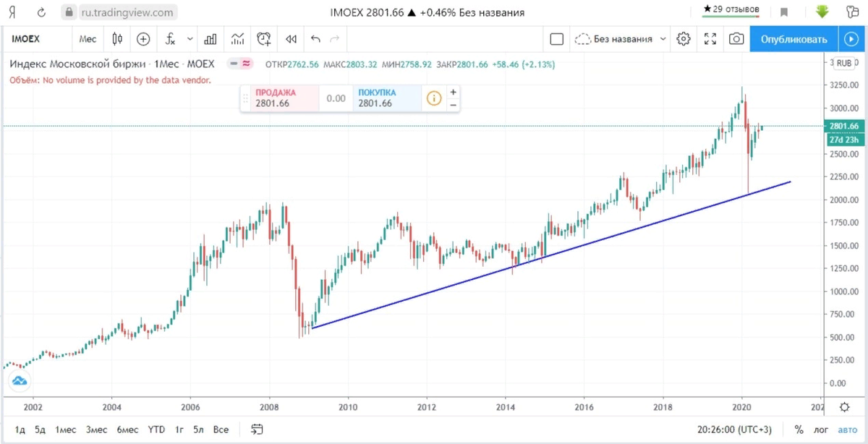Click the ПОКУПКА 2801.66 buy button

pyautogui.click(x=386, y=98)
